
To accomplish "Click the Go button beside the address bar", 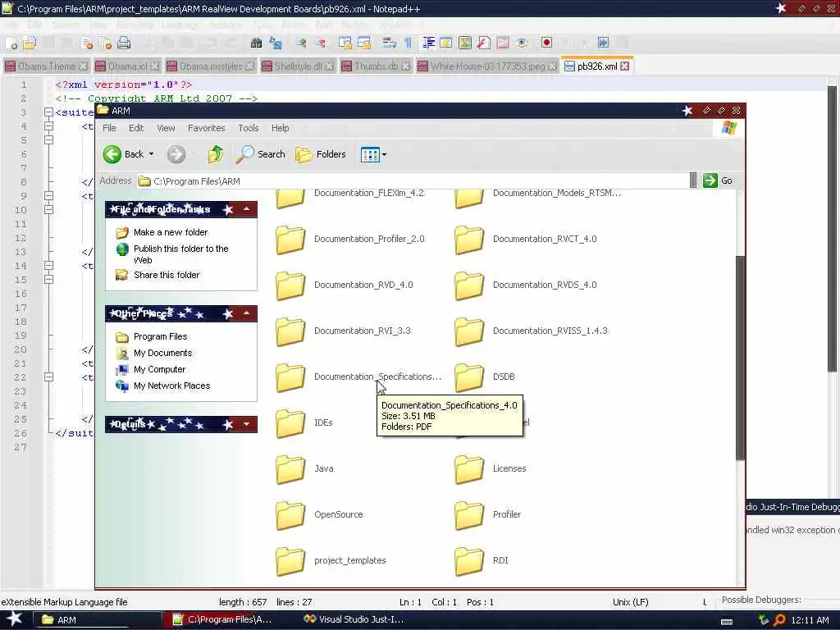I will tap(718, 180).
